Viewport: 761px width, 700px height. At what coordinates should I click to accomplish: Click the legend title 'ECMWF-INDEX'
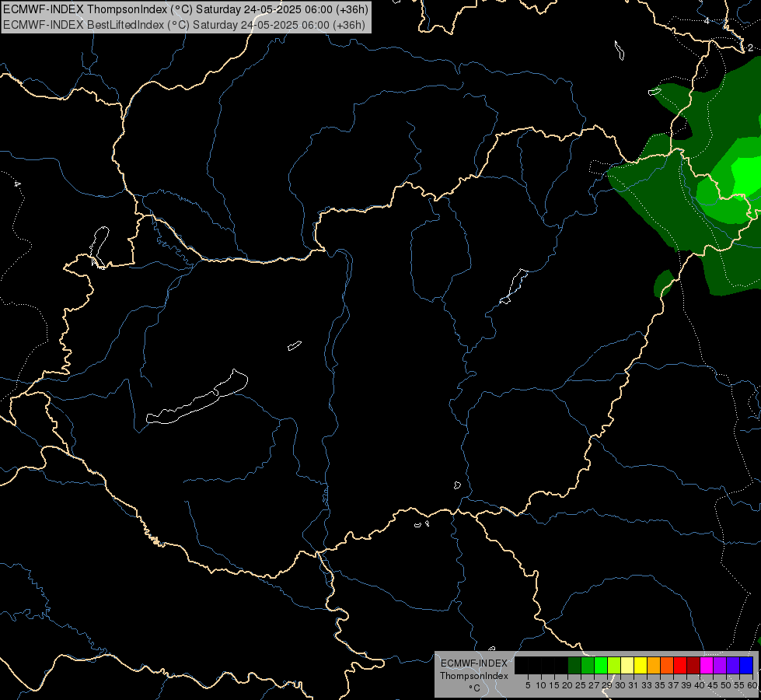coord(474,663)
